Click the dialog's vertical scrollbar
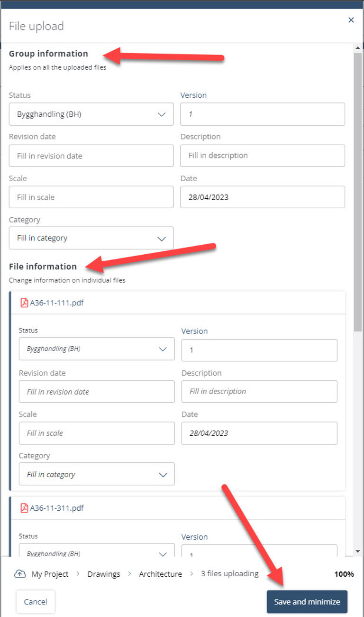Image resolution: width=364 pixels, height=617 pixels. (x=358, y=190)
